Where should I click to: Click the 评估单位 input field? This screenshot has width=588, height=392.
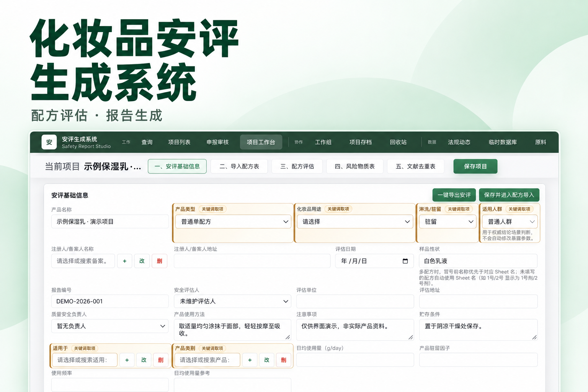coord(355,301)
